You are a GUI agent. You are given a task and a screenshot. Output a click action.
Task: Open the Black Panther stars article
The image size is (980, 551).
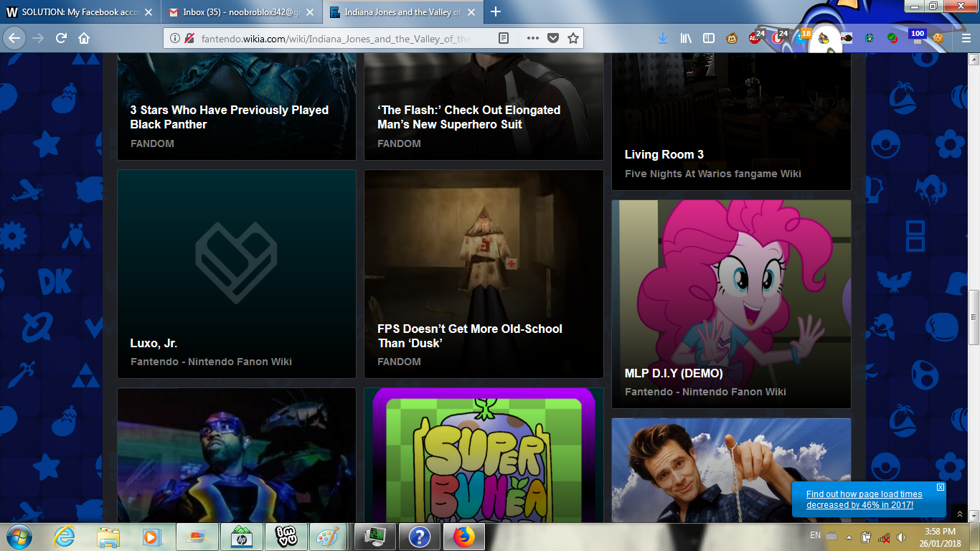(x=229, y=117)
